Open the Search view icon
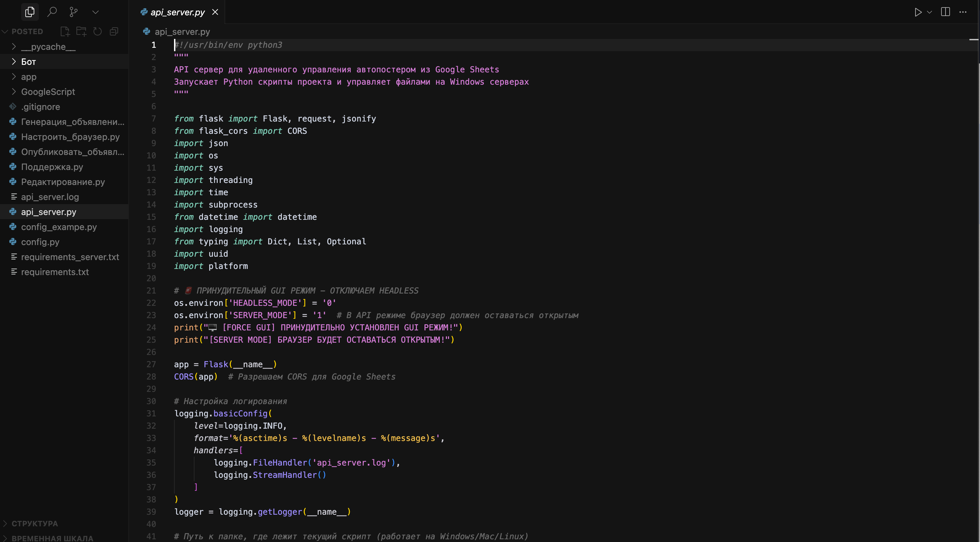 click(x=52, y=12)
